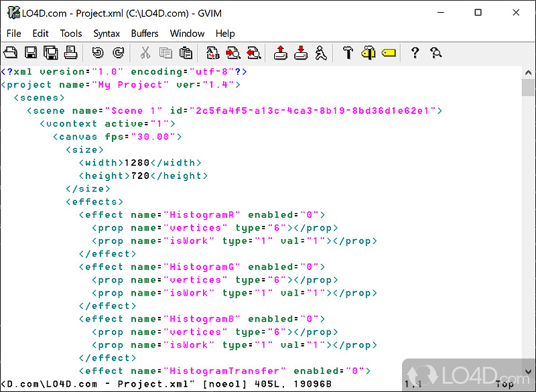Click the Redo toolbar icon
The image size is (536, 392).
tap(119, 53)
